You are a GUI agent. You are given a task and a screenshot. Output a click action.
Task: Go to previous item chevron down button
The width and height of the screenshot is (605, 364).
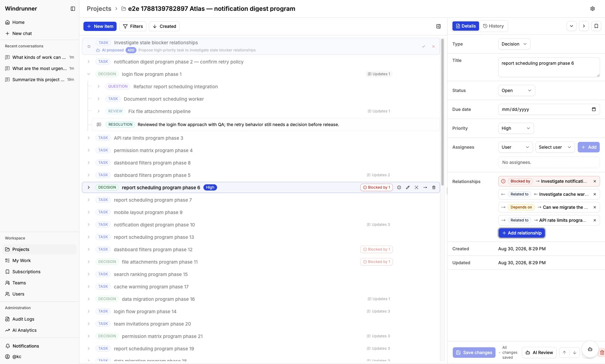pyautogui.click(x=572, y=26)
